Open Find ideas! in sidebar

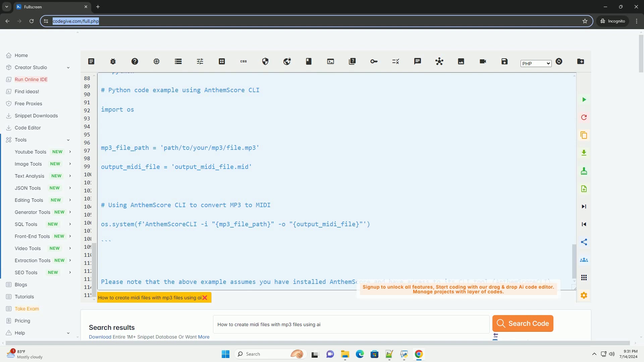point(27,92)
